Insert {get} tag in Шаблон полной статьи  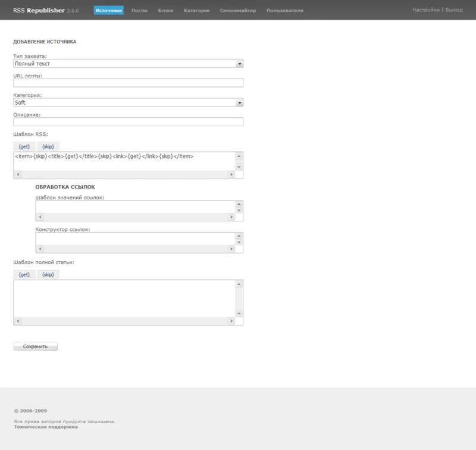tap(24, 274)
